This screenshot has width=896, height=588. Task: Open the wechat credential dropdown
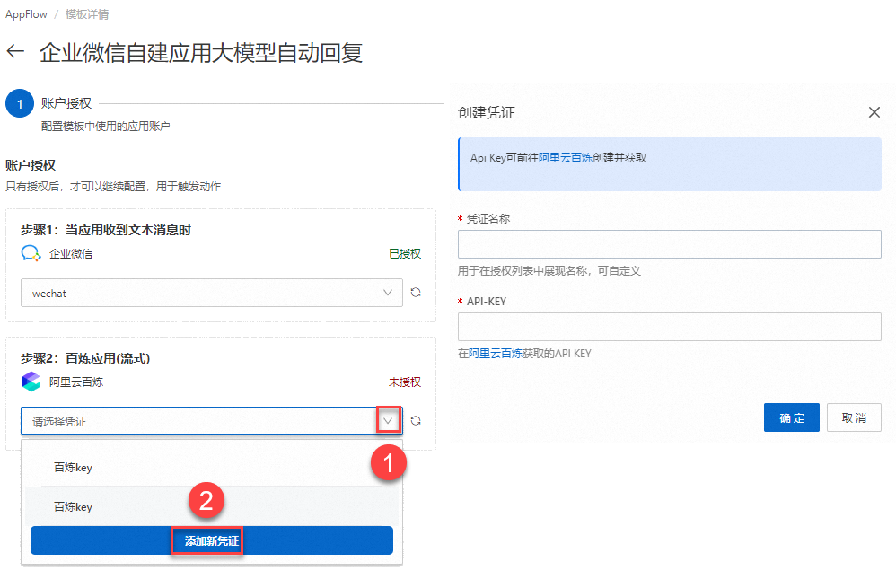pos(212,293)
